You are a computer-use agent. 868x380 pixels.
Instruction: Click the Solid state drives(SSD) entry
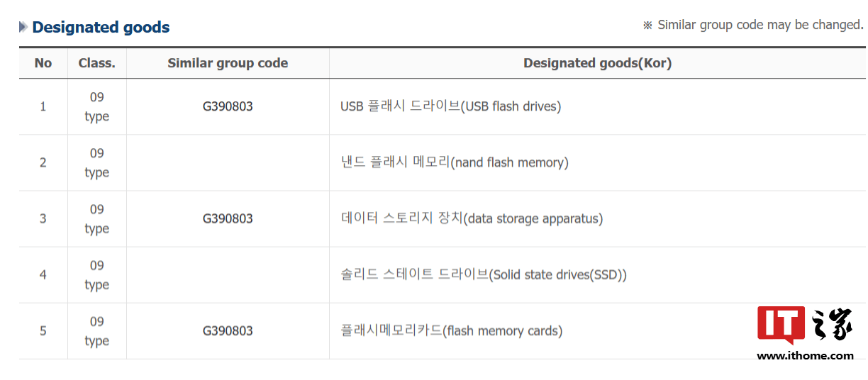tap(484, 274)
